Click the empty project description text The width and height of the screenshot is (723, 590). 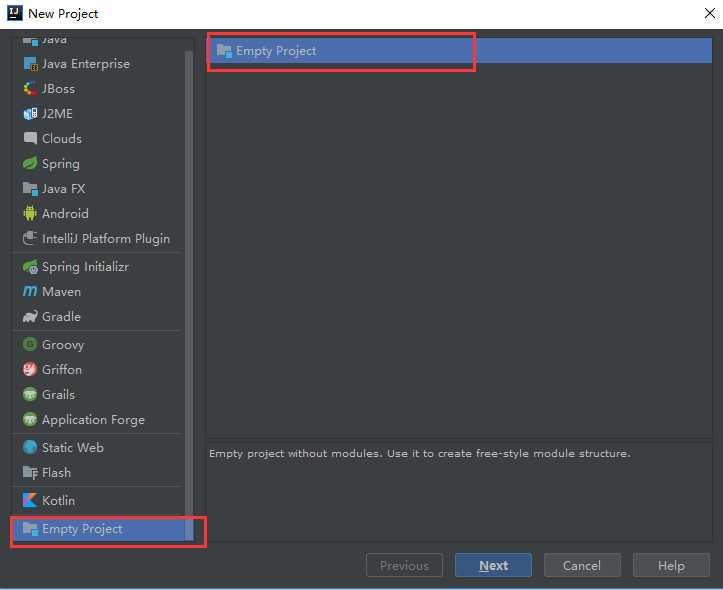coord(420,454)
